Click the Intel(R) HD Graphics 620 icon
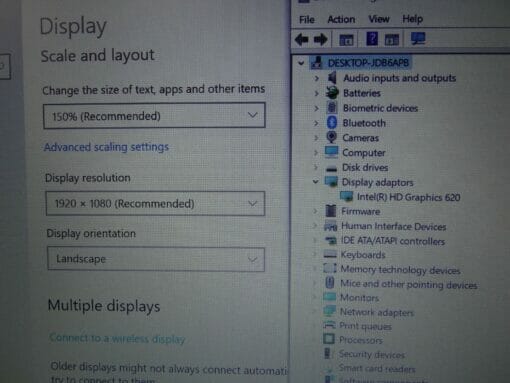The height and width of the screenshot is (383, 510). click(x=346, y=196)
